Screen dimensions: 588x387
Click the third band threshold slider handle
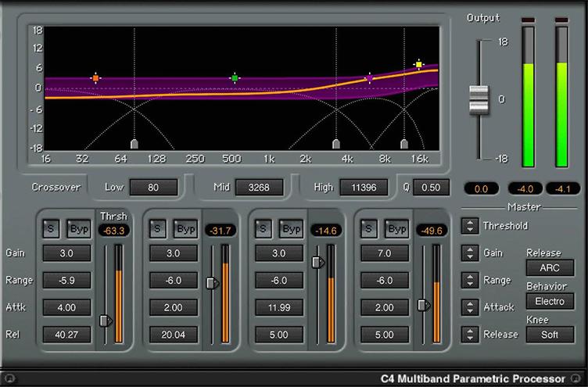pyautogui.click(x=318, y=262)
